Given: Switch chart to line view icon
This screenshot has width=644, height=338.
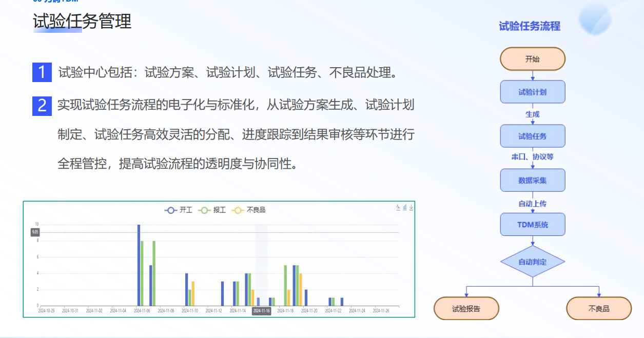Looking at the screenshot, I should pos(398,207).
